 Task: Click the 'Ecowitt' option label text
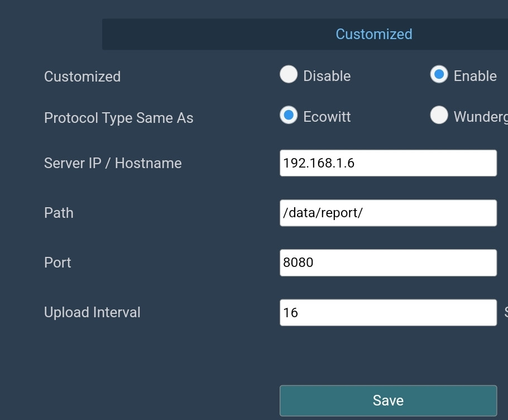327,117
